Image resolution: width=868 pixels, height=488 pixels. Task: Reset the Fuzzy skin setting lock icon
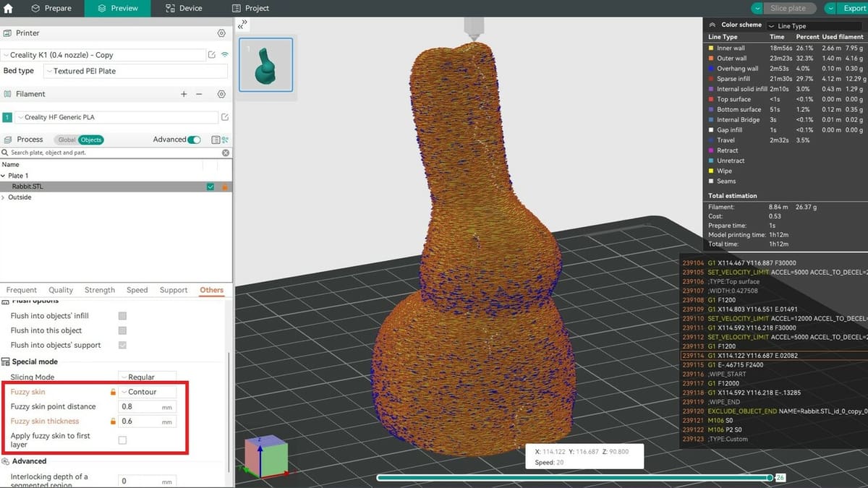point(113,392)
